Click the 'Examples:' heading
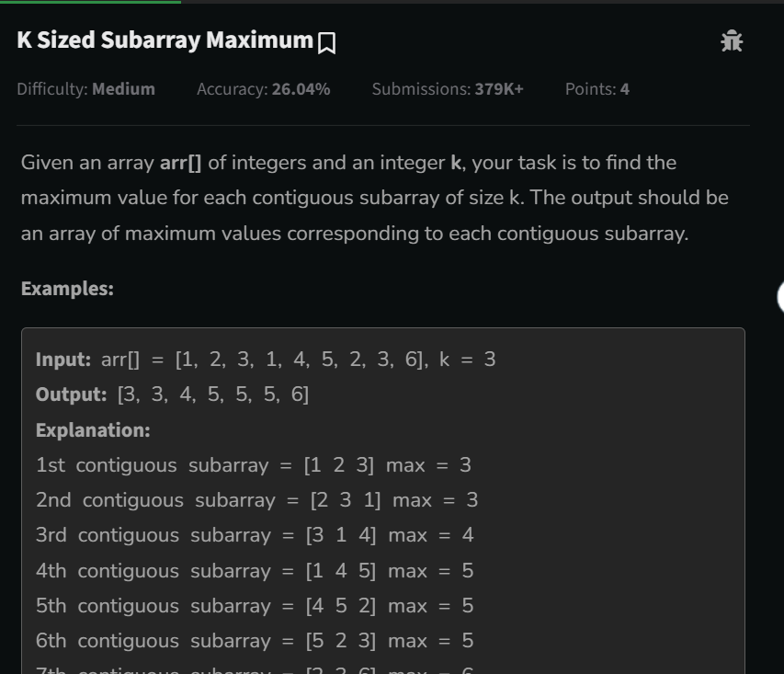784x674 pixels. pyautogui.click(x=67, y=289)
